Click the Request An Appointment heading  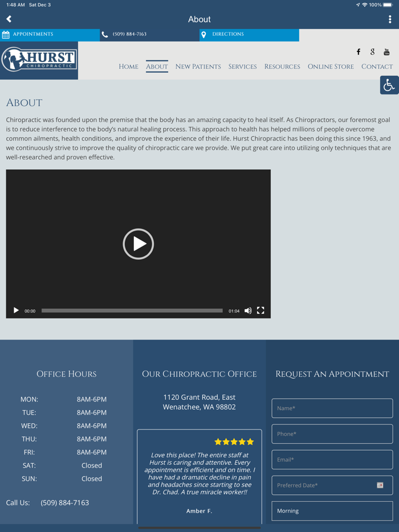(332, 374)
